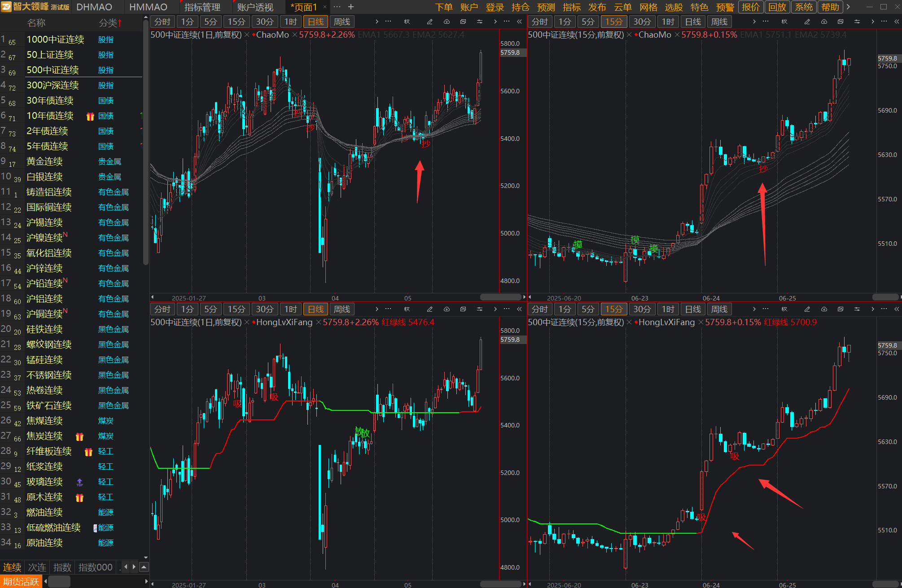902x588 pixels.
Task: Open the 指标管理 tab
Action: click(202, 7)
